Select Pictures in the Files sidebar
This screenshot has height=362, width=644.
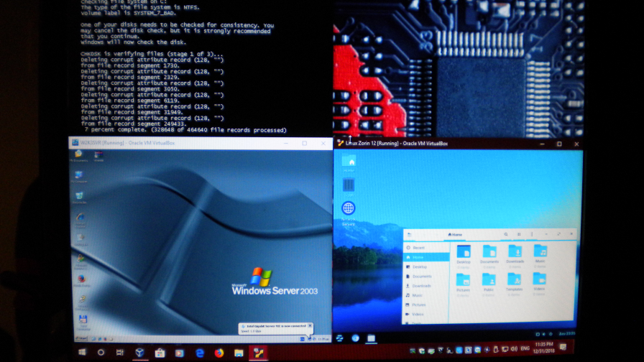[x=426, y=305]
